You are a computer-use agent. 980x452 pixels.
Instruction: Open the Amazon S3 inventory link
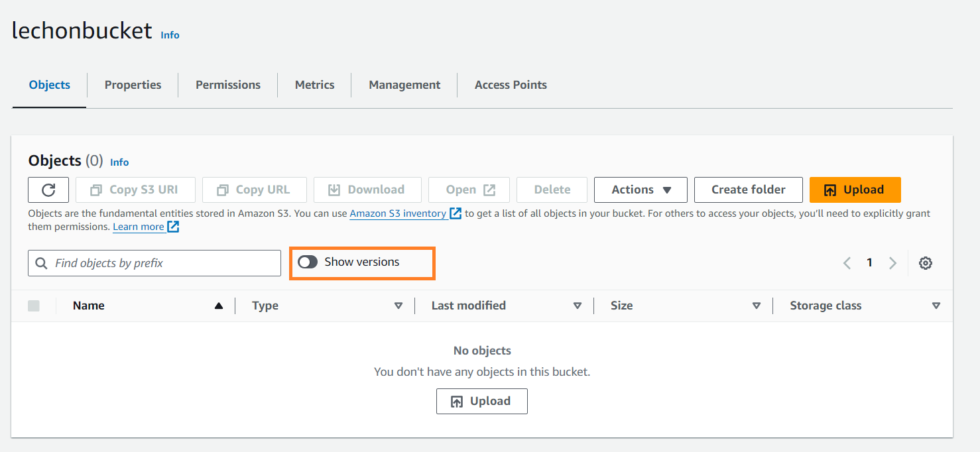click(x=398, y=213)
